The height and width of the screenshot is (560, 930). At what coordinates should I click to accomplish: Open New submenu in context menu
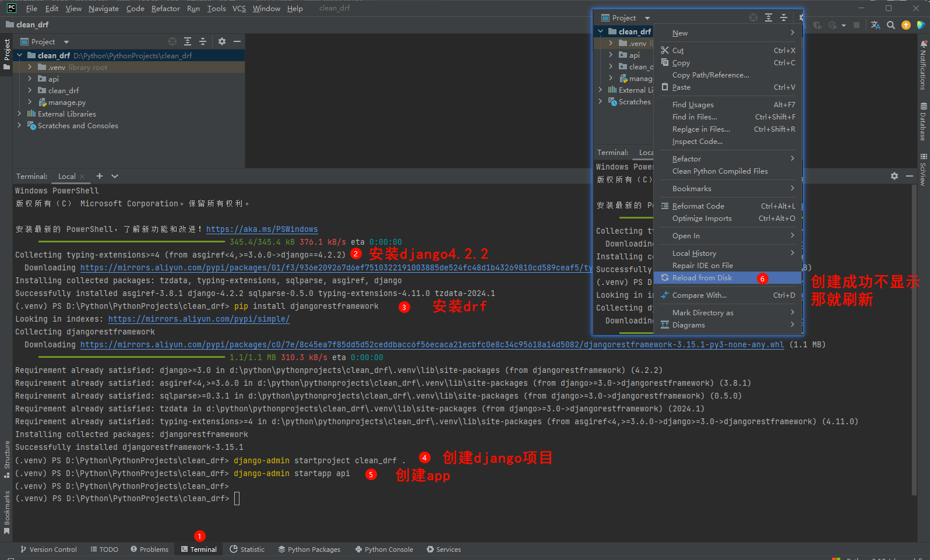pyautogui.click(x=727, y=33)
